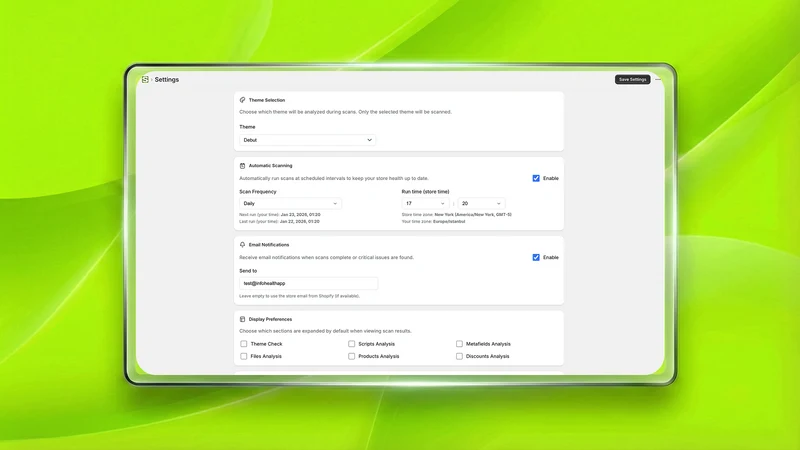This screenshot has width=800, height=450.
Task: Click the Email Notifications bell icon
Action: point(242,245)
